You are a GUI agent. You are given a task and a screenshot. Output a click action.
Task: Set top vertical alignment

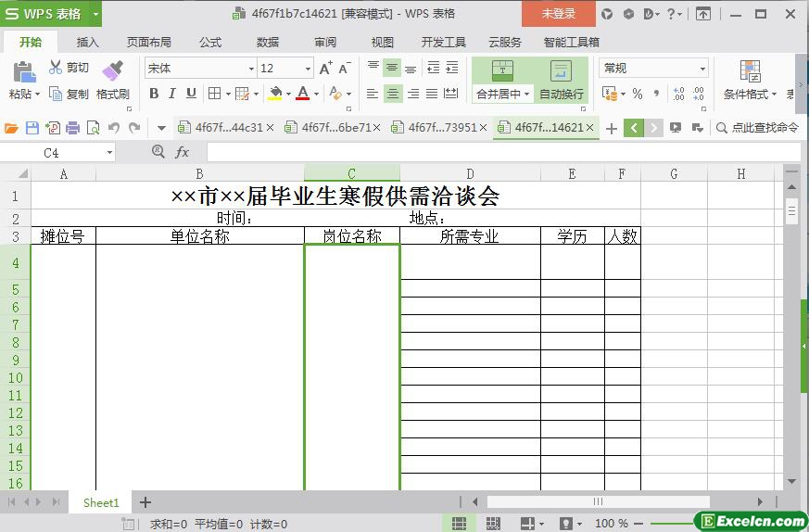tap(373, 67)
